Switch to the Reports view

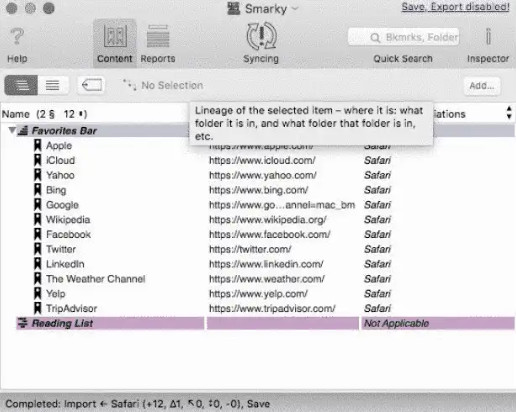[x=158, y=44]
